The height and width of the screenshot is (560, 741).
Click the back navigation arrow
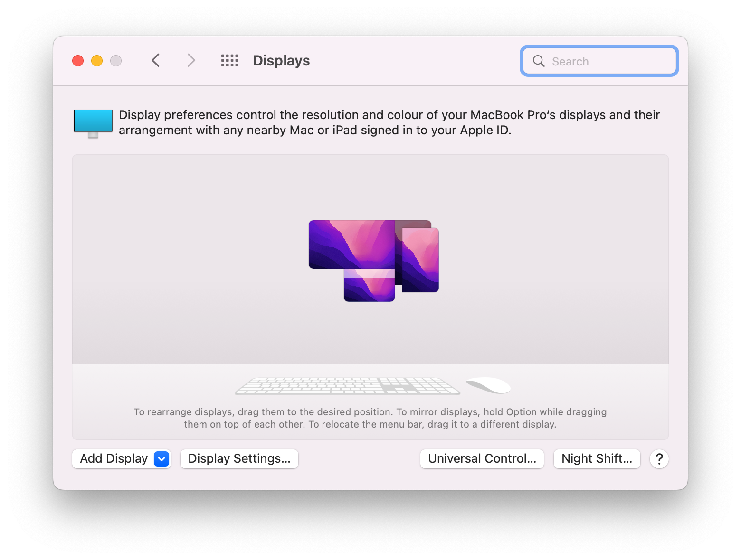[x=156, y=60]
